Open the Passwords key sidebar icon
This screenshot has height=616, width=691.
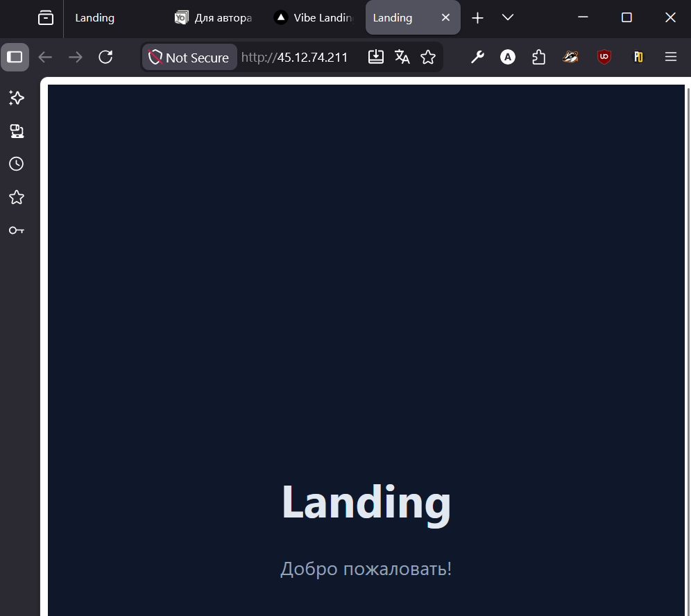click(17, 230)
